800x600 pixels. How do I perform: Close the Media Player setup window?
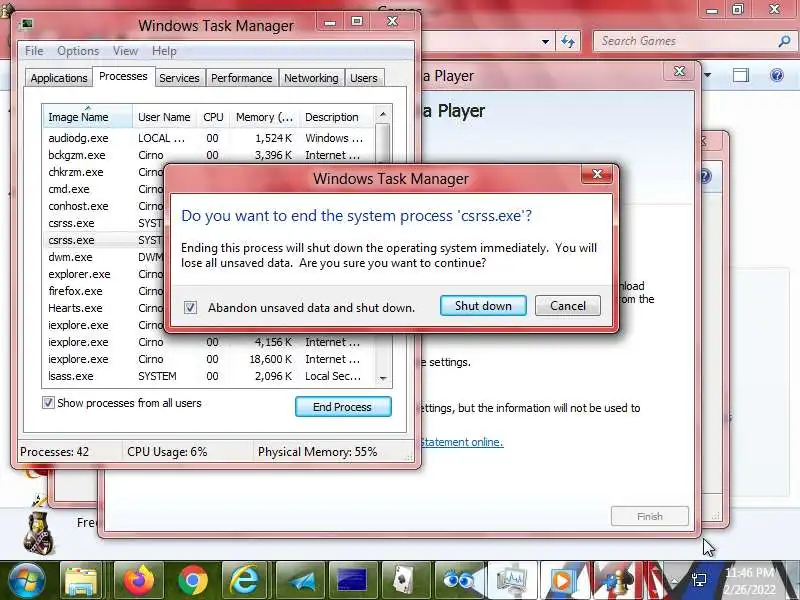679,71
